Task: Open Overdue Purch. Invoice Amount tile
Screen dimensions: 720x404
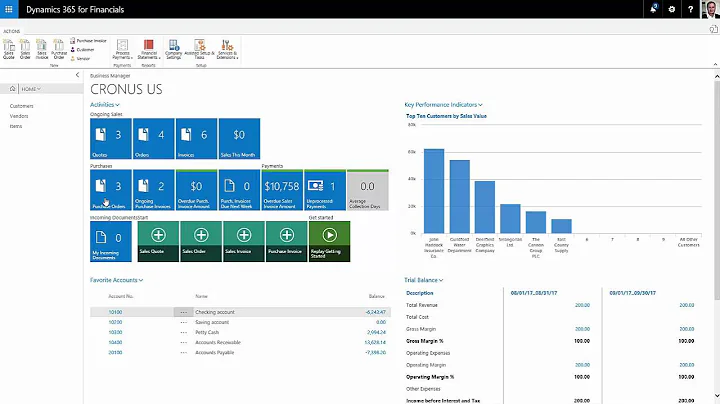Action: coord(197,190)
